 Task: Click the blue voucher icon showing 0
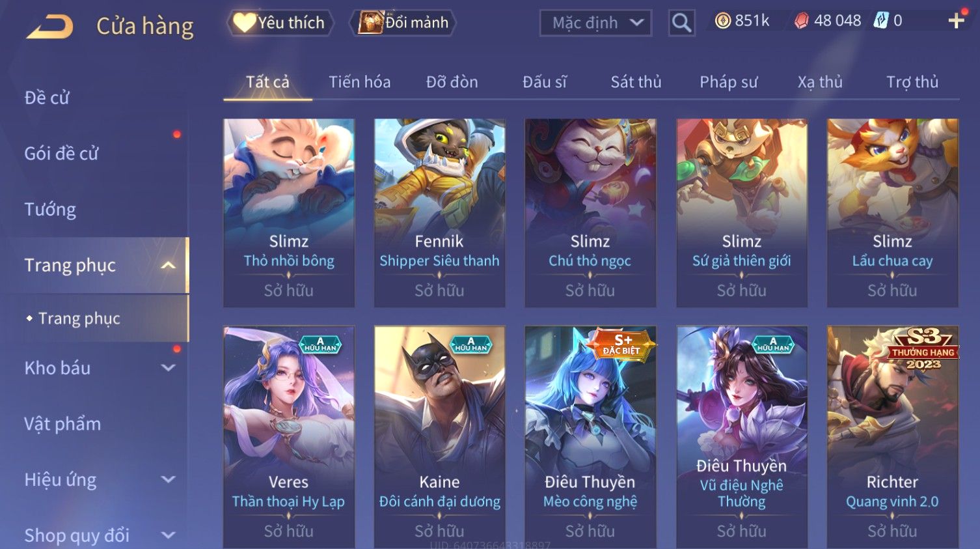(x=880, y=21)
